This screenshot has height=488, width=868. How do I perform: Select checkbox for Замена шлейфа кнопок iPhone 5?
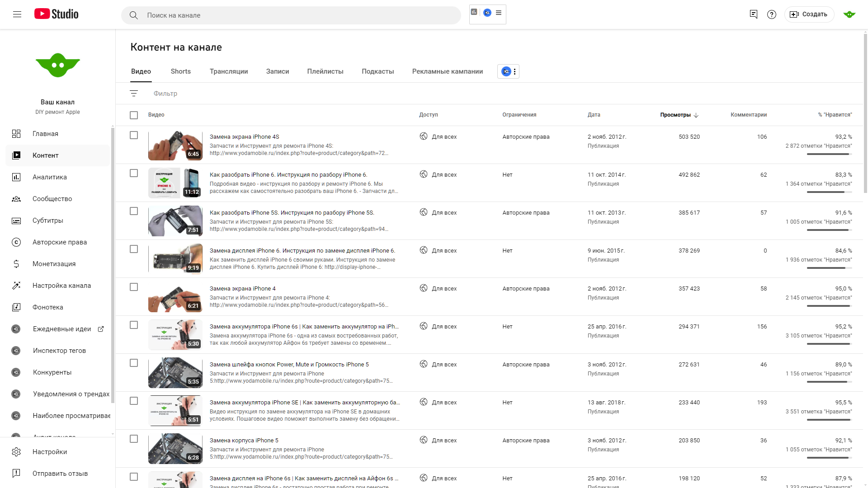click(134, 363)
